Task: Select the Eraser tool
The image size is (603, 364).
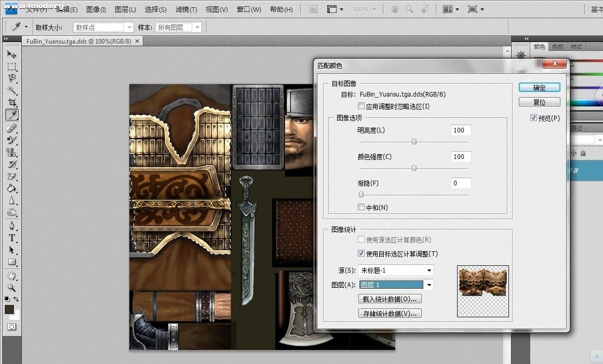Action: pos(11,177)
